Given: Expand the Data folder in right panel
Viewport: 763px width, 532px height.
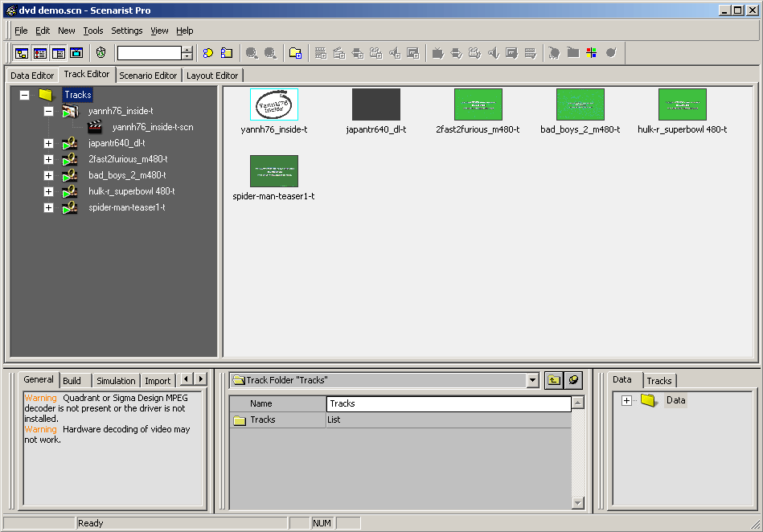Looking at the screenshot, I should point(627,401).
